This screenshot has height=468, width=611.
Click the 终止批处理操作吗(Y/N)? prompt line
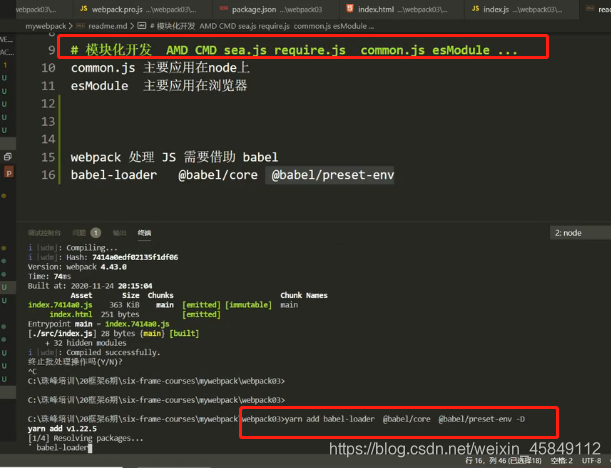75,362
